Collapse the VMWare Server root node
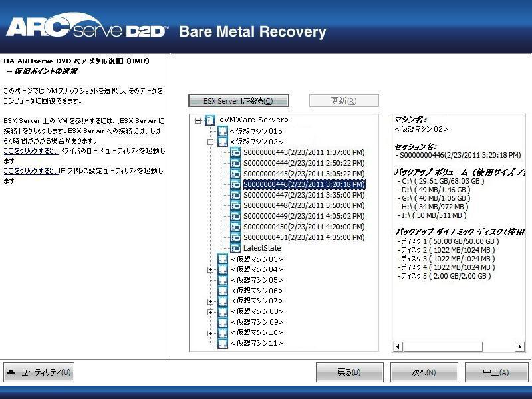Screen dimensions: 532x399 click(198, 120)
